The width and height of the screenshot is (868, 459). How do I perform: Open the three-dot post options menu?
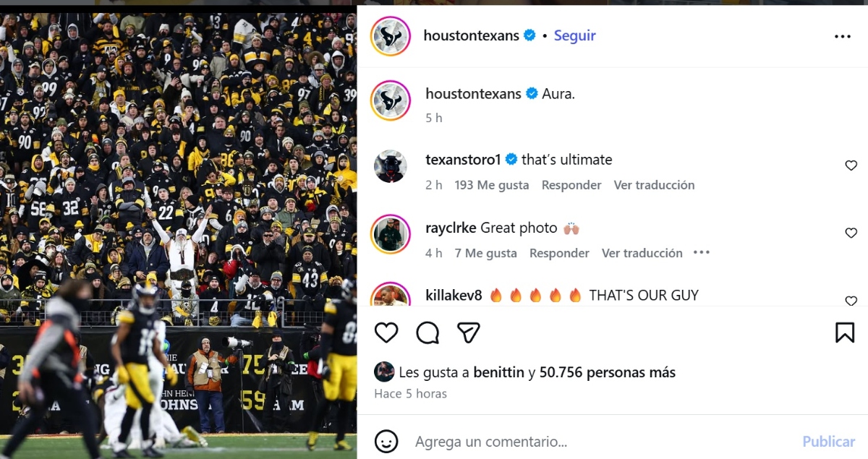click(x=843, y=36)
